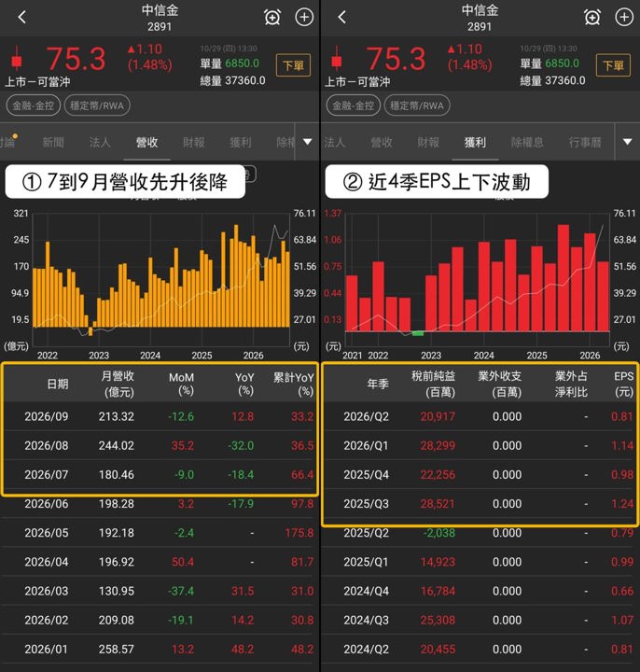The height and width of the screenshot is (672, 640).
Task: Switch to 法人 tab in left panel
Action: pos(100,142)
